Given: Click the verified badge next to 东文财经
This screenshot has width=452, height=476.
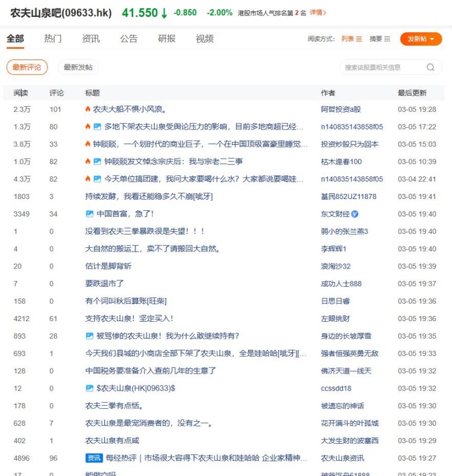Looking at the screenshot, I should pos(355,214).
